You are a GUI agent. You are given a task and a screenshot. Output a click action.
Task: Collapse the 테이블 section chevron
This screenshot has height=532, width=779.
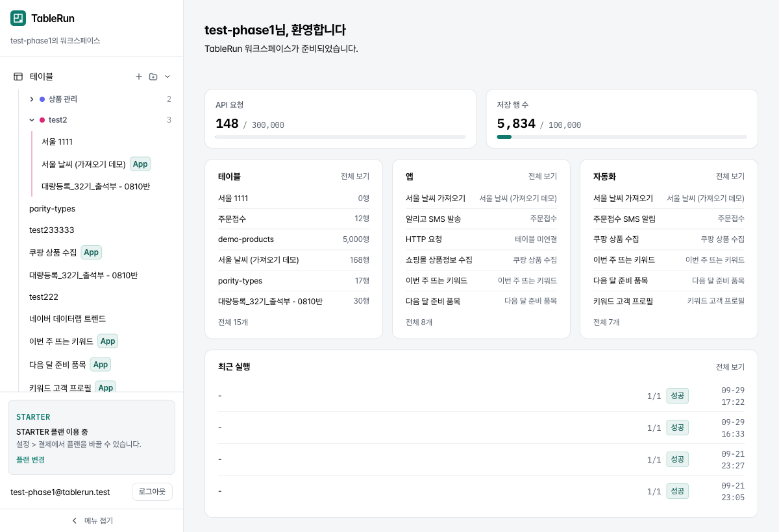(167, 77)
